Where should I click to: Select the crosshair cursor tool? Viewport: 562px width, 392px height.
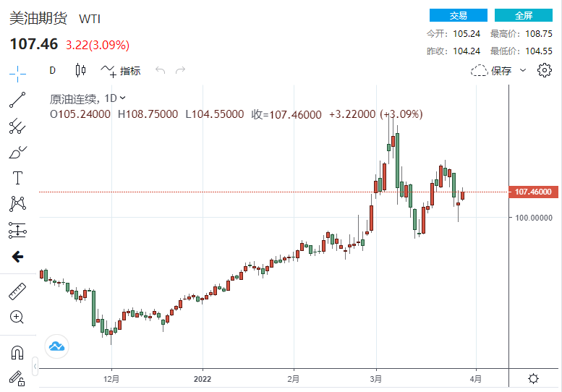coord(17,72)
